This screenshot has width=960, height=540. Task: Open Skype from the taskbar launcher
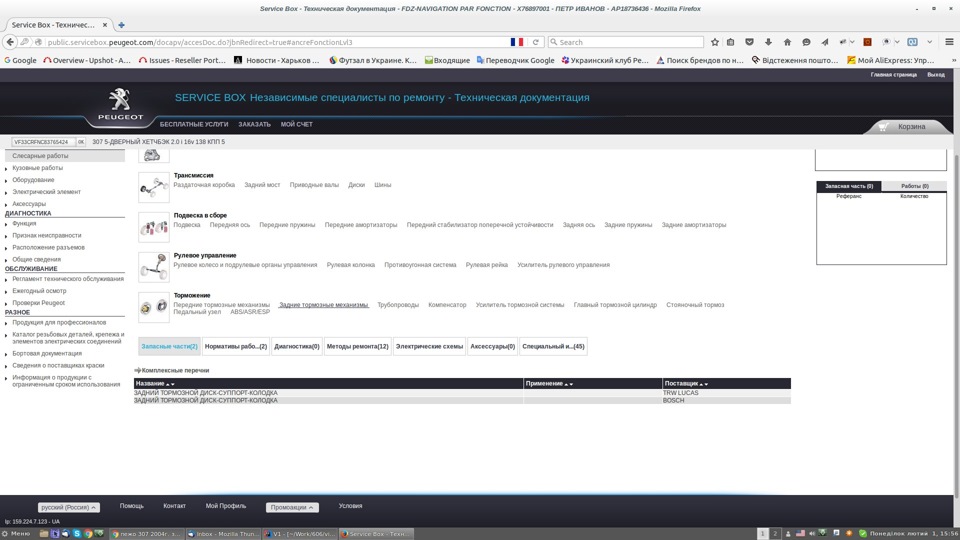point(77,533)
